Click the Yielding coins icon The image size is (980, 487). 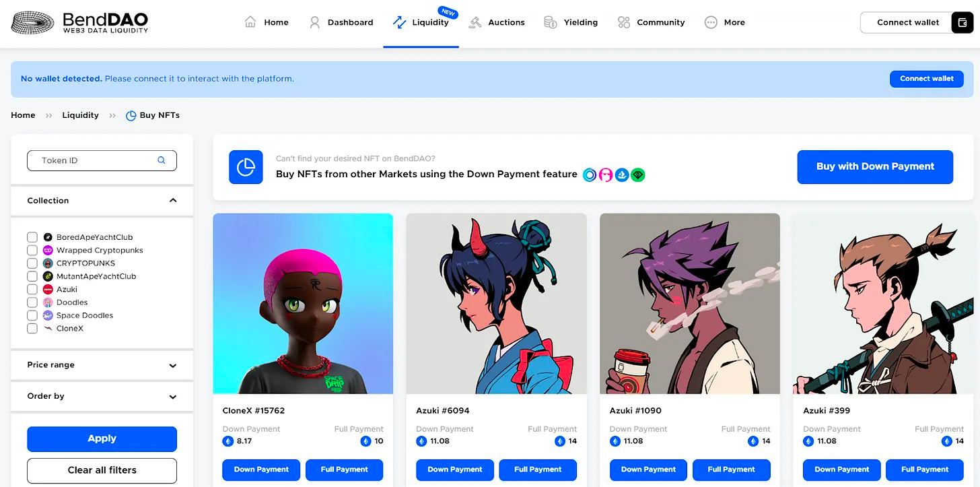pos(551,22)
